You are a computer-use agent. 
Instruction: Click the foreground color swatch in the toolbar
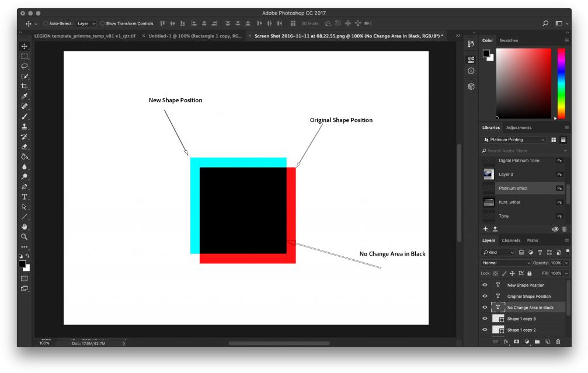23,264
